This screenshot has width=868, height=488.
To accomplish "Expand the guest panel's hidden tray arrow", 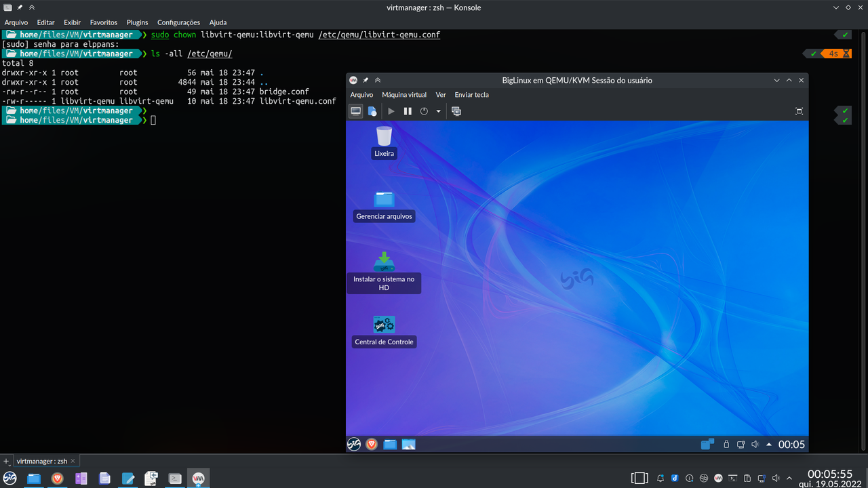I will click(769, 444).
